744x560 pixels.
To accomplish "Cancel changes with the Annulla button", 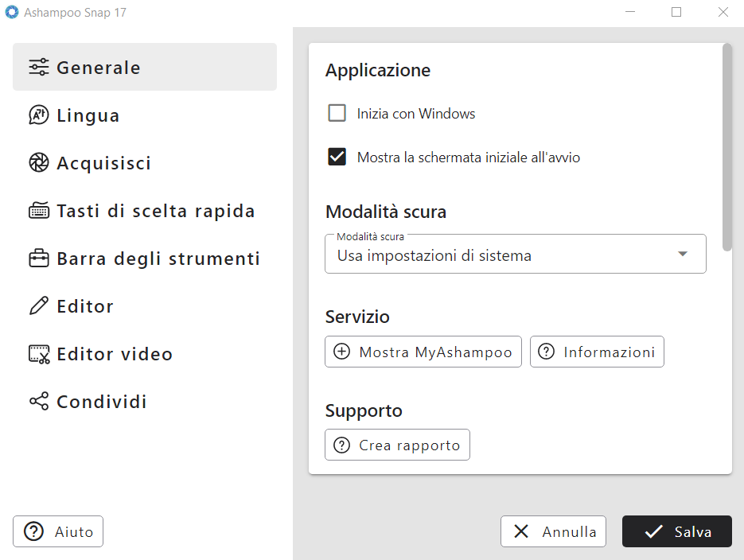I will (x=553, y=531).
